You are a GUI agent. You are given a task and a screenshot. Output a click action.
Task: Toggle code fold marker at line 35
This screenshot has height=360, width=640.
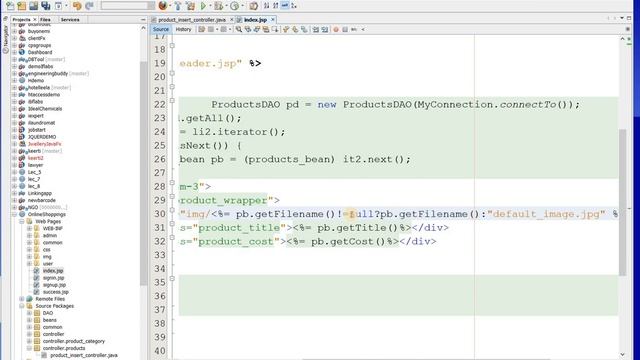[172, 278]
